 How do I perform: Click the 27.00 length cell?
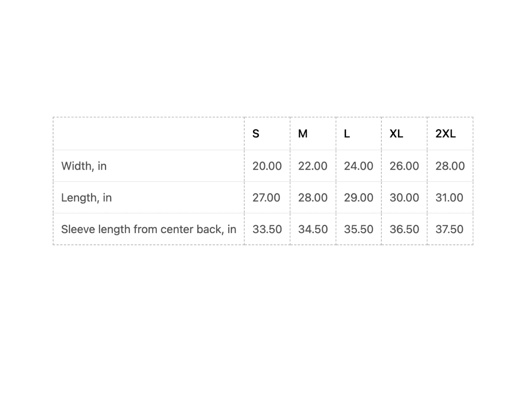[x=266, y=198]
